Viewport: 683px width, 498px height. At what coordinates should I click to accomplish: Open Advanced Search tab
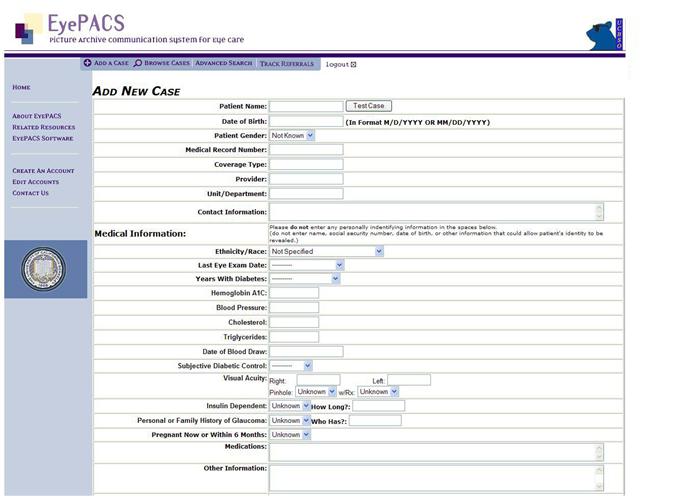(223, 63)
